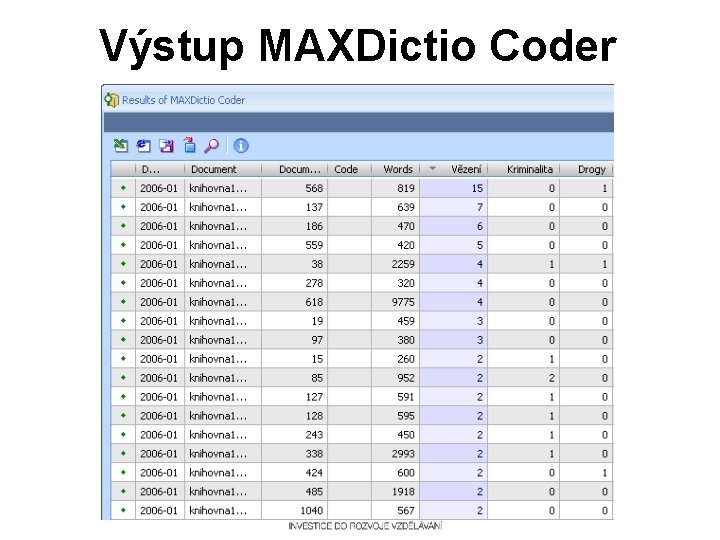
Task: Click green marker in row with document 424
Action: pos(123,472)
